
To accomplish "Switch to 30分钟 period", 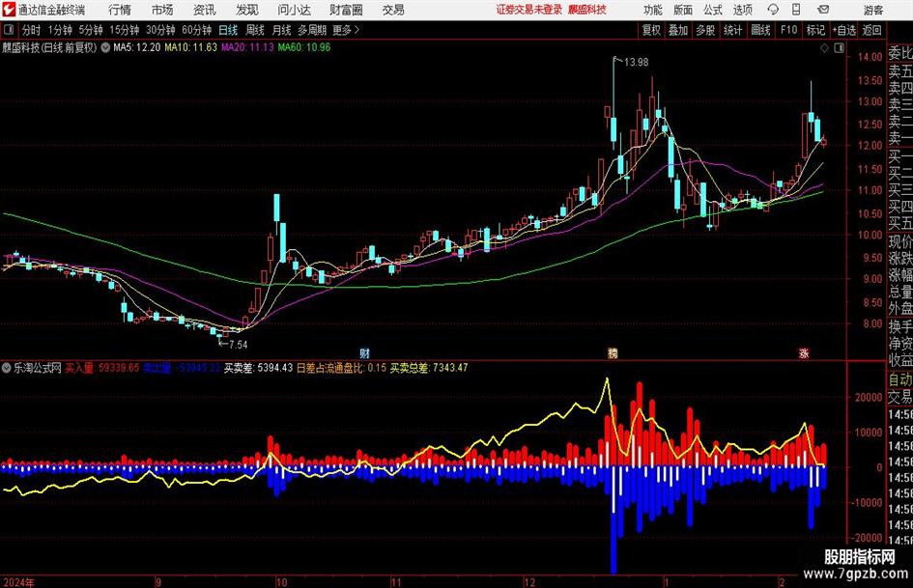I will coord(160,30).
